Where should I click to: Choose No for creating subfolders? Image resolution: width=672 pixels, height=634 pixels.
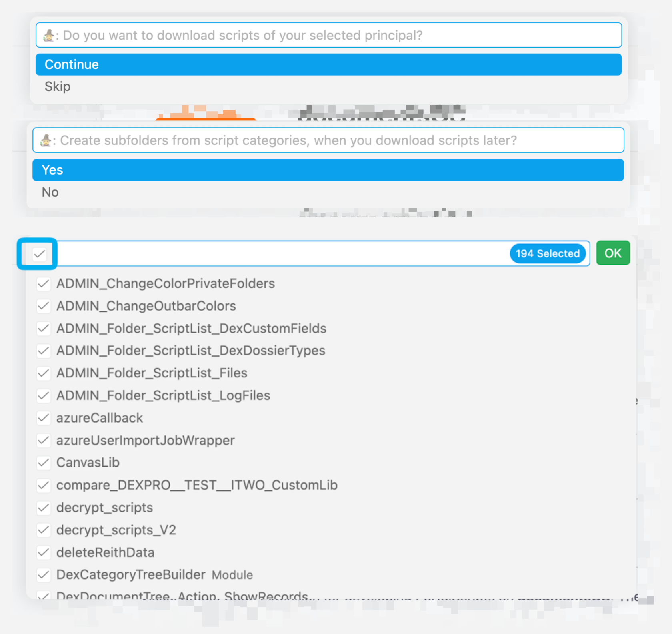(328, 192)
